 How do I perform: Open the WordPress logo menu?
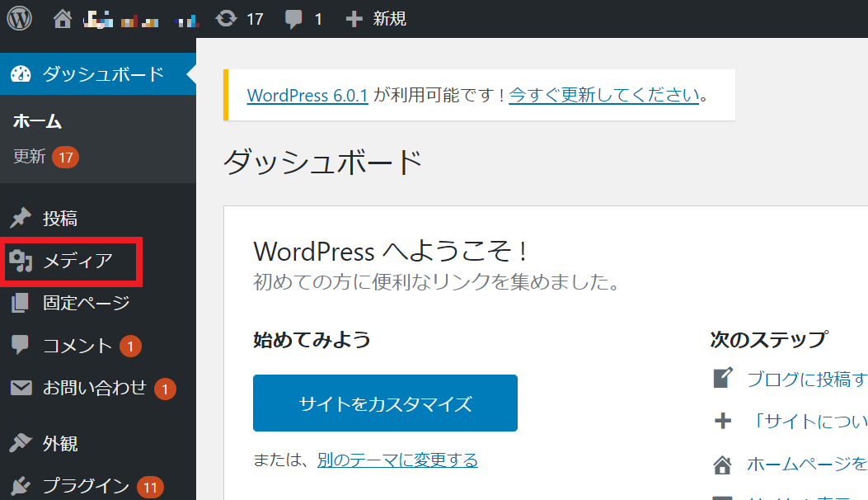pyautogui.click(x=20, y=18)
